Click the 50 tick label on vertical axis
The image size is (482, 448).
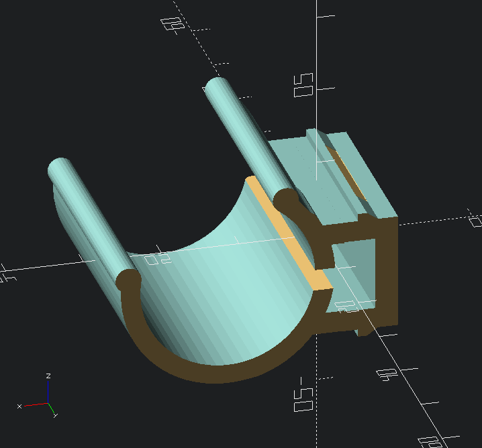click(x=304, y=86)
